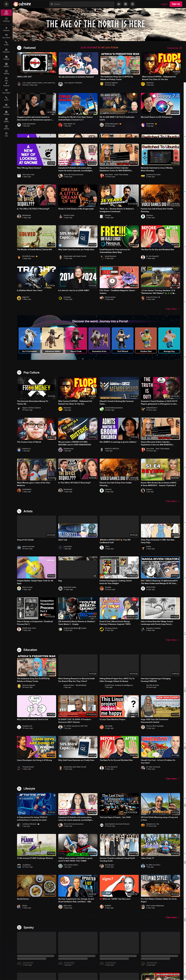Screen dimensions: 186x980
Task: Click the Age of the North banner
Action: pyautogui.click(x=95, y=24)
